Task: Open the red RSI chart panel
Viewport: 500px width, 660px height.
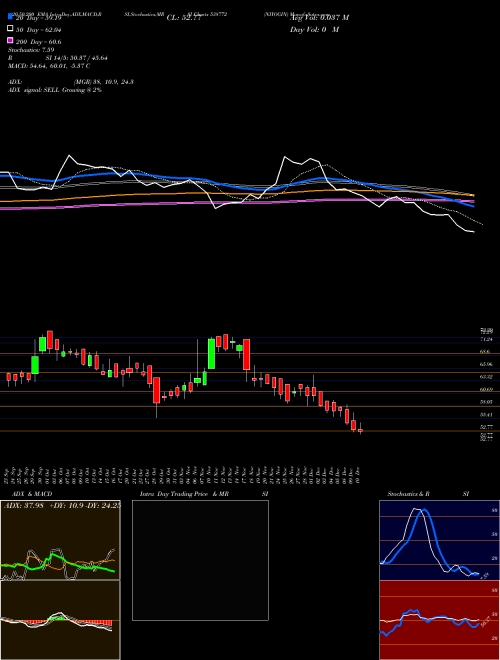Action: (439, 620)
